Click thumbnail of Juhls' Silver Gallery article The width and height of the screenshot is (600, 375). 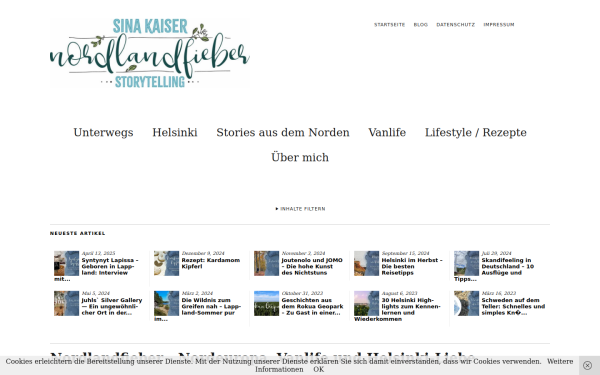click(x=66, y=303)
